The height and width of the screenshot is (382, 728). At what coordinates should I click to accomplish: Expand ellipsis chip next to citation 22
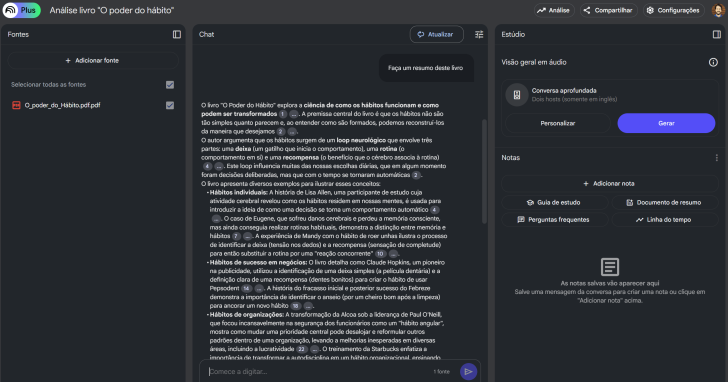tap(315, 350)
